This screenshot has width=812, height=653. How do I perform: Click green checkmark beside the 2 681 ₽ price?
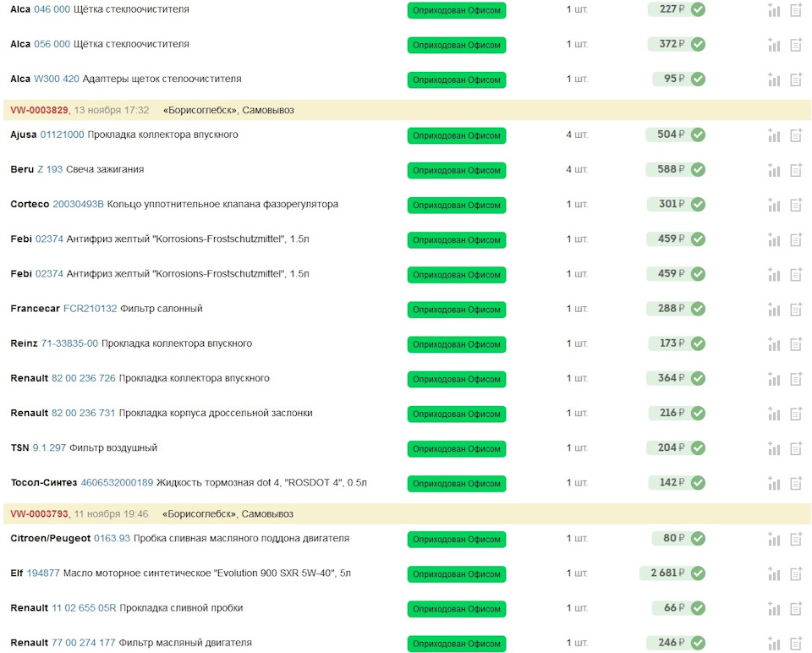point(698,573)
